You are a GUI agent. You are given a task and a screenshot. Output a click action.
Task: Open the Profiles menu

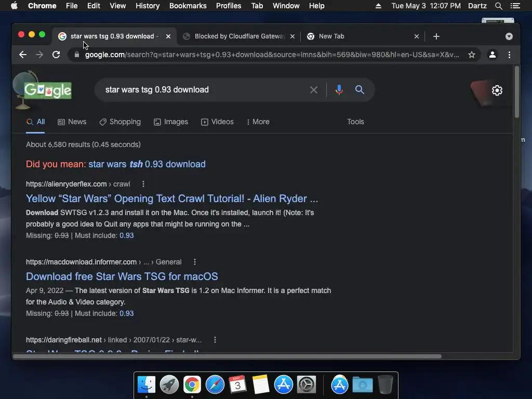(229, 6)
